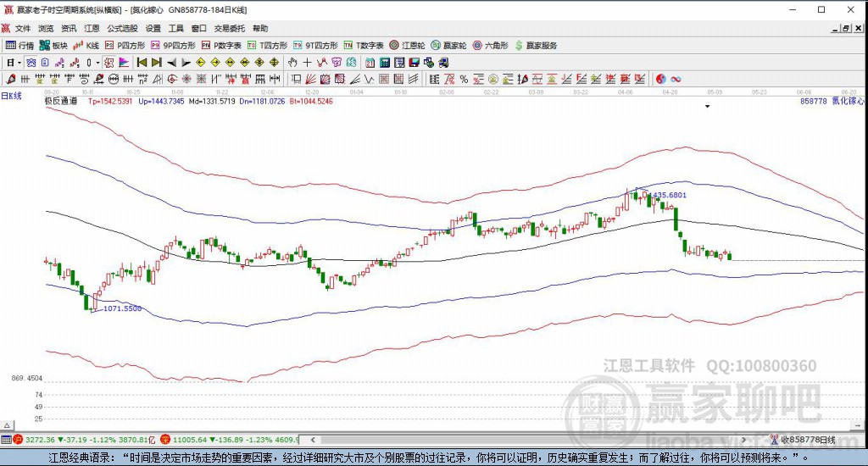868x466 pixels.
Task: Click the left arrow of horizontal scrollbar
Action: pos(313,440)
